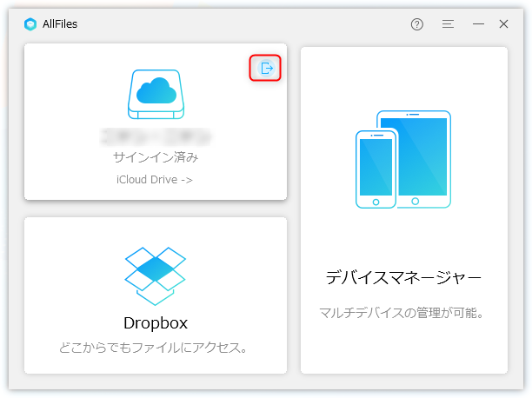Click the Dropbox box logo icon

(156, 275)
